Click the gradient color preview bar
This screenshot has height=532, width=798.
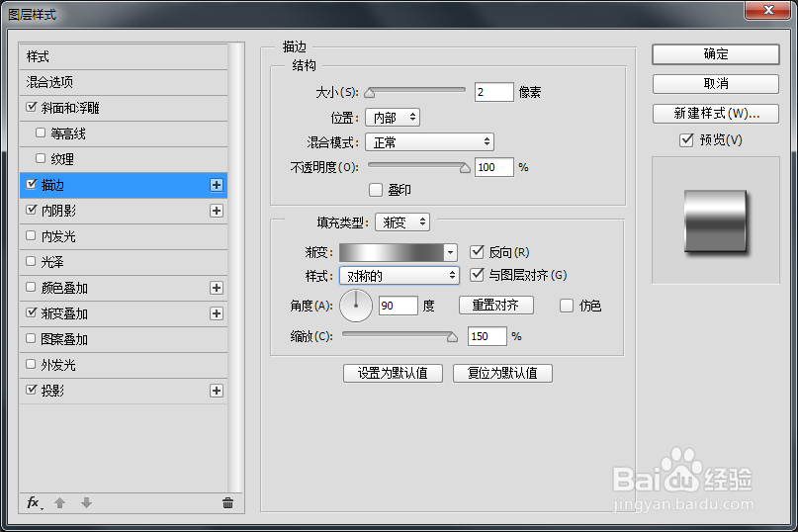[x=392, y=252]
